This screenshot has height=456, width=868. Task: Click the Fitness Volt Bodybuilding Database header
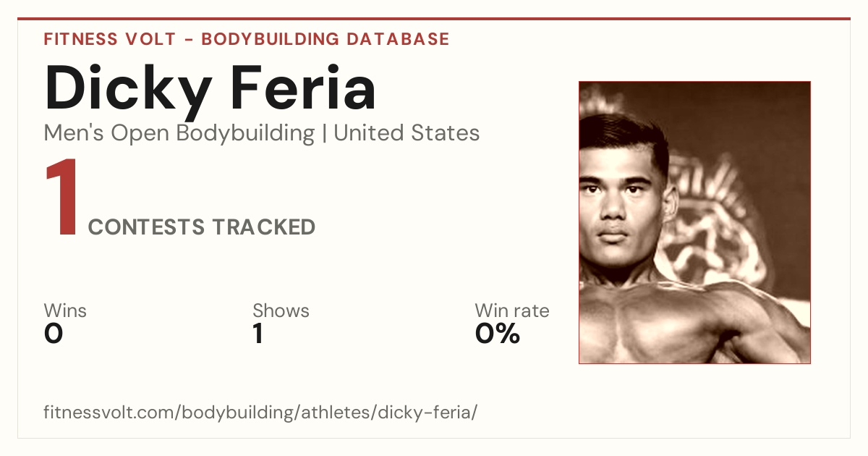pos(247,39)
